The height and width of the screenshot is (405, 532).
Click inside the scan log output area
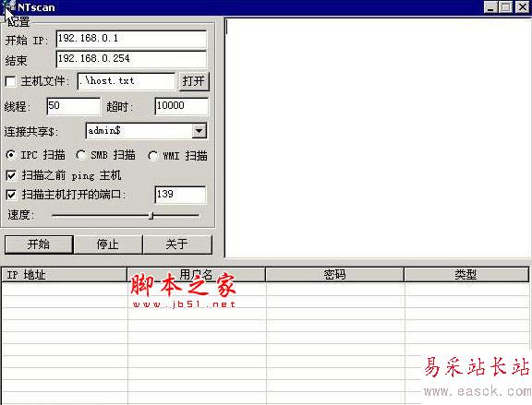(377, 137)
